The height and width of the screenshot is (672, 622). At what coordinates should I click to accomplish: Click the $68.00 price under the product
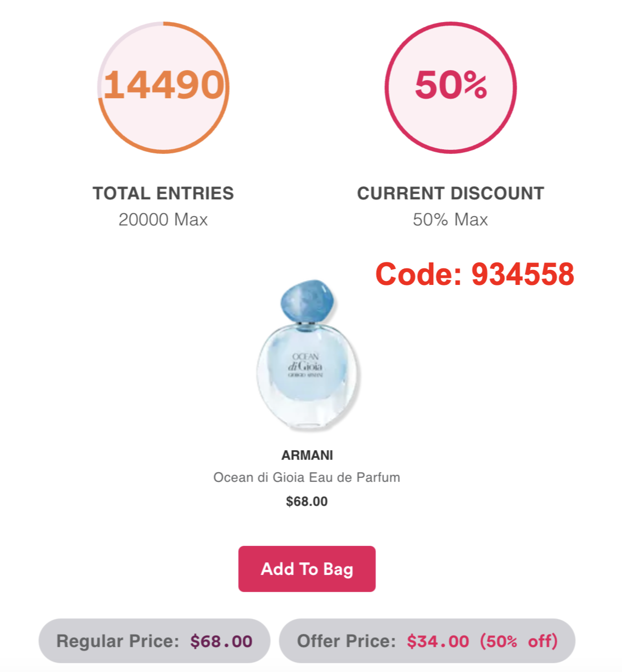coord(306,501)
